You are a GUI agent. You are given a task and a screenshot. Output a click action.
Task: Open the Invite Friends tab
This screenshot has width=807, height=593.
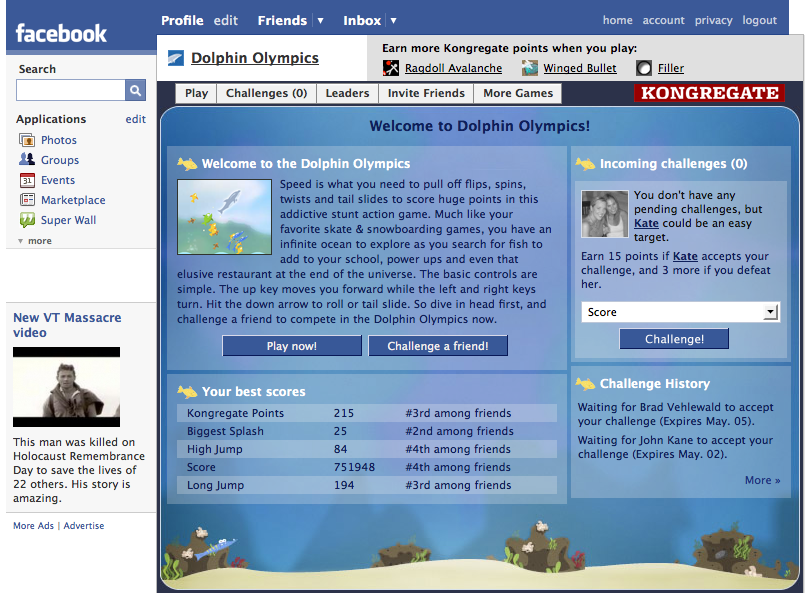426,93
